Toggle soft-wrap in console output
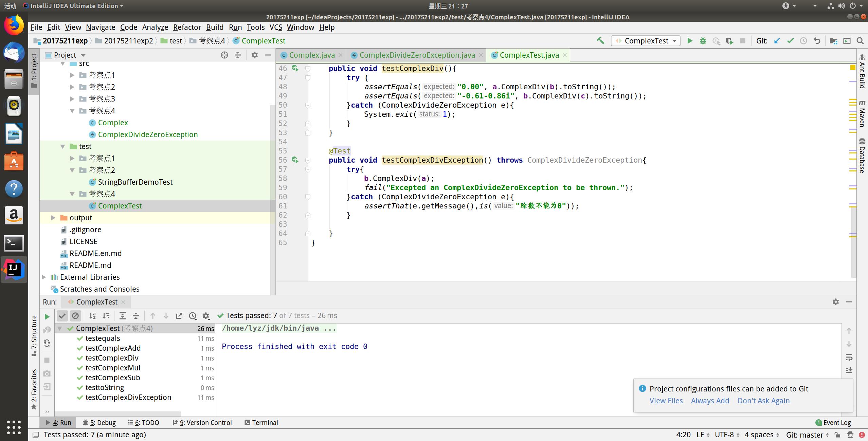Viewport: 868px width, 441px height. point(849,357)
